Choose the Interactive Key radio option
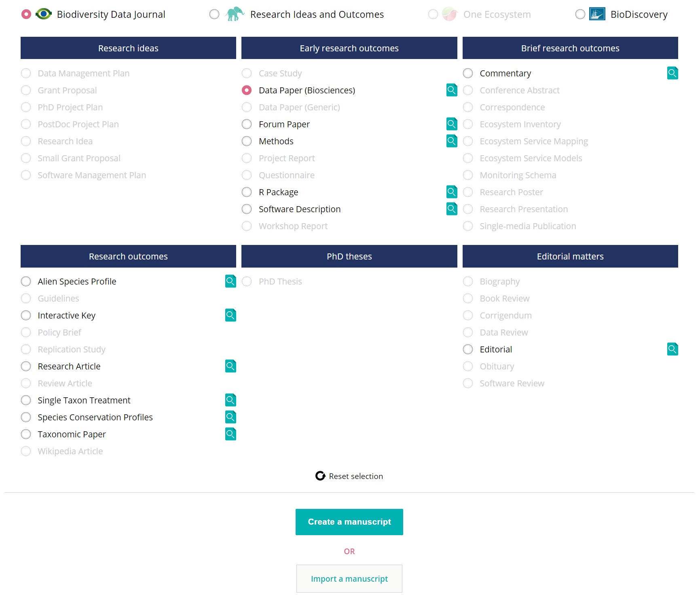The image size is (700, 597). coord(26,315)
